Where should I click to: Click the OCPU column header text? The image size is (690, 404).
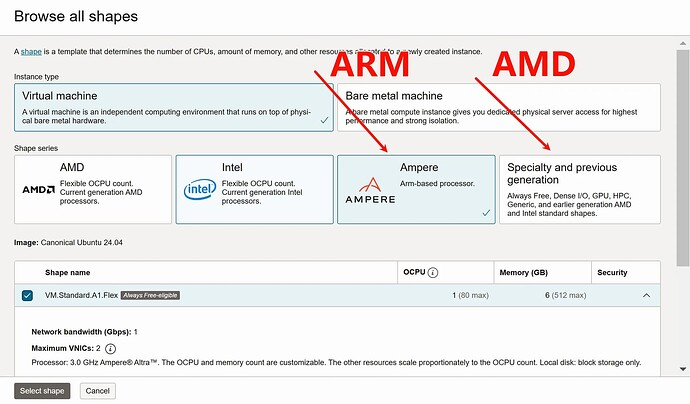pyautogui.click(x=414, y=272)
